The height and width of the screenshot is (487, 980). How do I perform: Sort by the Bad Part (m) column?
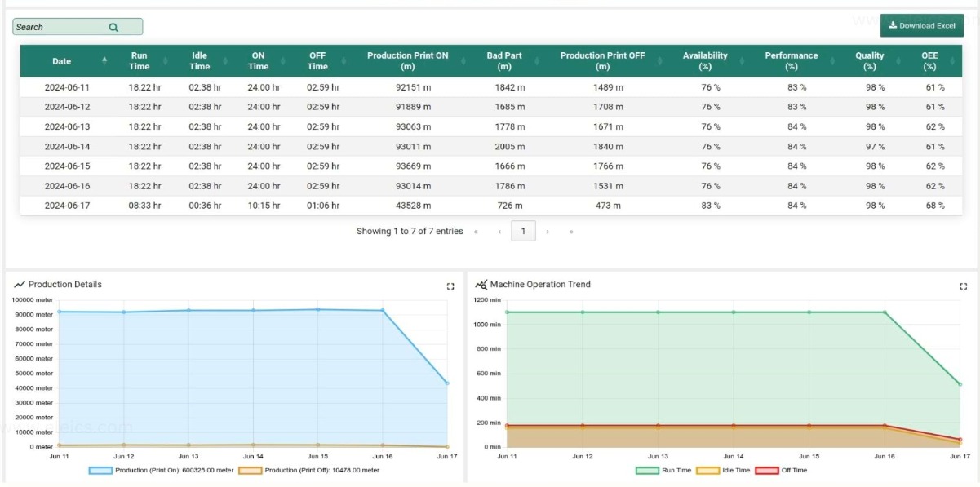click(504, 61)
